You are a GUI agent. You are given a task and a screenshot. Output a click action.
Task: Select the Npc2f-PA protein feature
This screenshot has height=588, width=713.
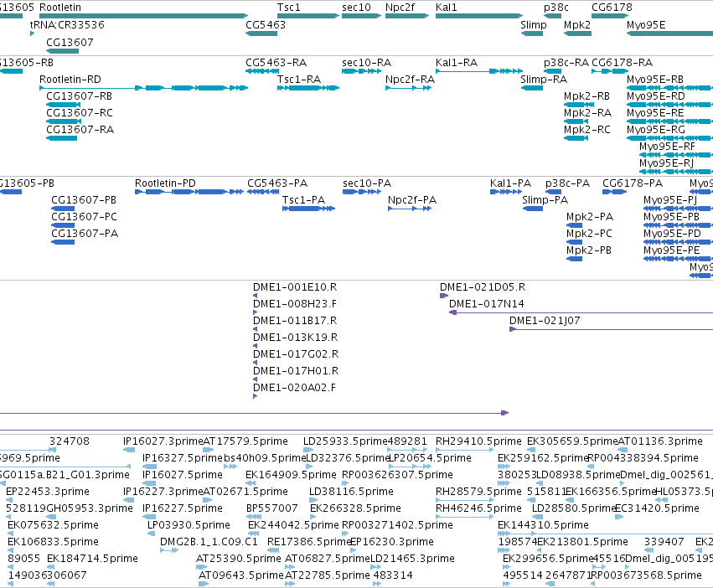[x=410, y=209]
